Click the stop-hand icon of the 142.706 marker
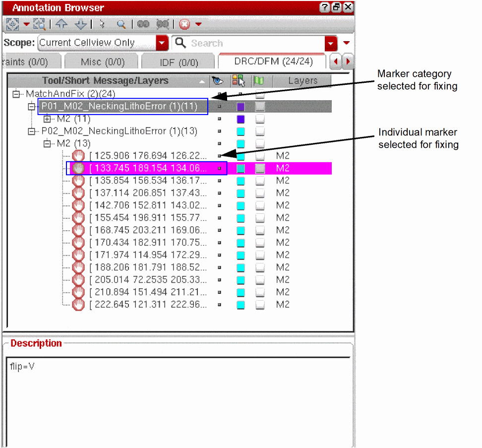Viewport: 482px width, 448px height. click(78, 205)
